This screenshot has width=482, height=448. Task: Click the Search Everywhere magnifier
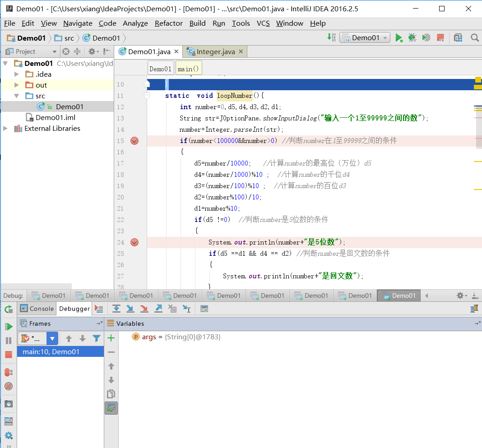[x=475, y=38]
